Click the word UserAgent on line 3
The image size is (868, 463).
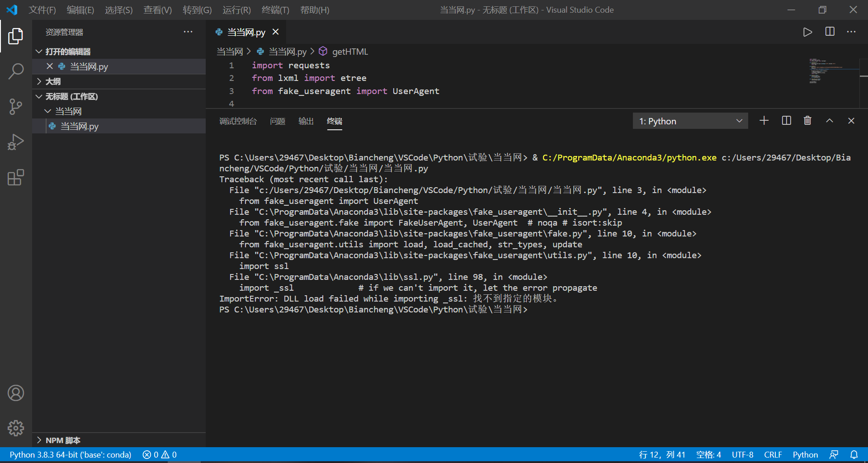415,91
